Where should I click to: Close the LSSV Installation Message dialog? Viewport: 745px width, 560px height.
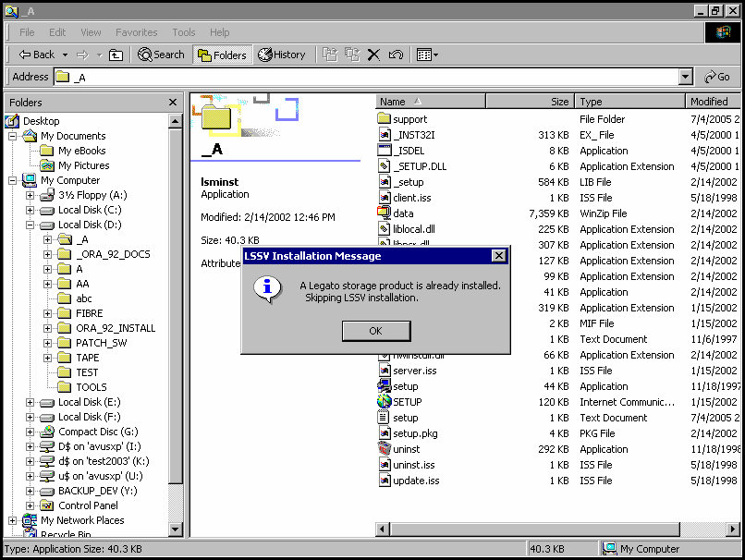[498, 256]
